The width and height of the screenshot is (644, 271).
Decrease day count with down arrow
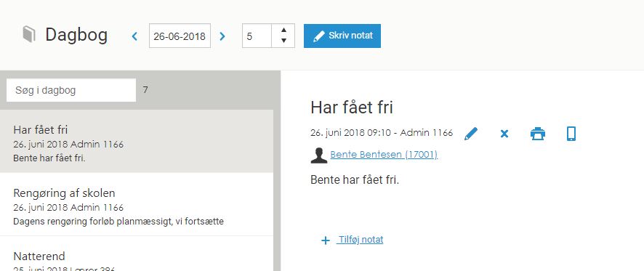[283, 41]
